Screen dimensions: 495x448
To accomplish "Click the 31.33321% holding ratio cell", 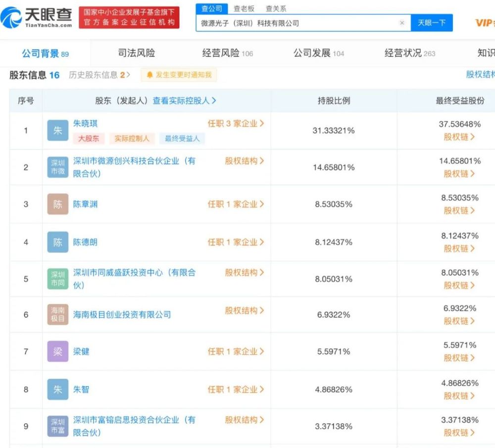I will [334, 130].
